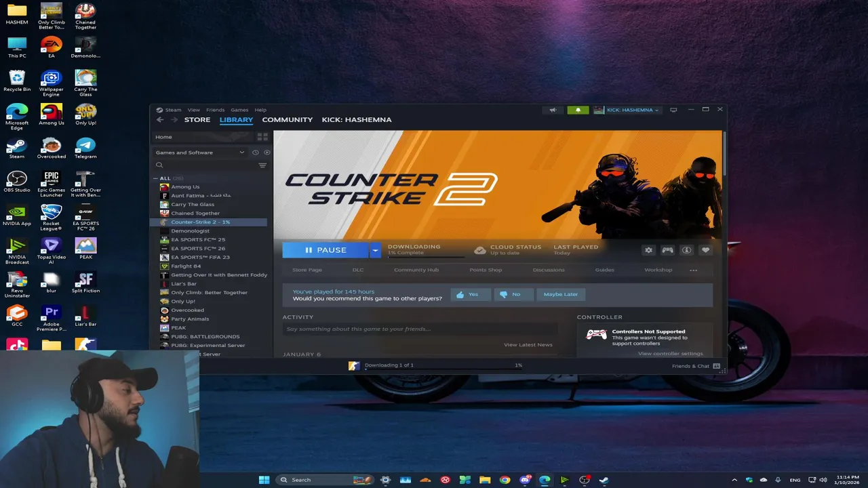Open View Latest News link
Screen dimensions: 868x488
[x=528, y=345]
